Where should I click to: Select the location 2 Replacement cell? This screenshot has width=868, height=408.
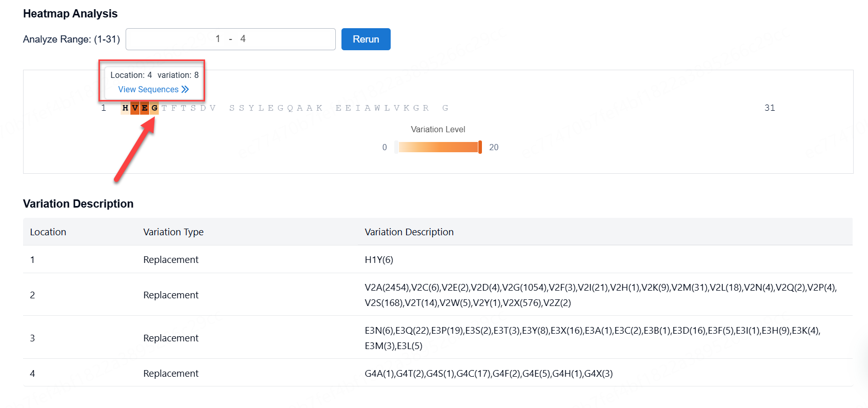click(x=171, y=295)
